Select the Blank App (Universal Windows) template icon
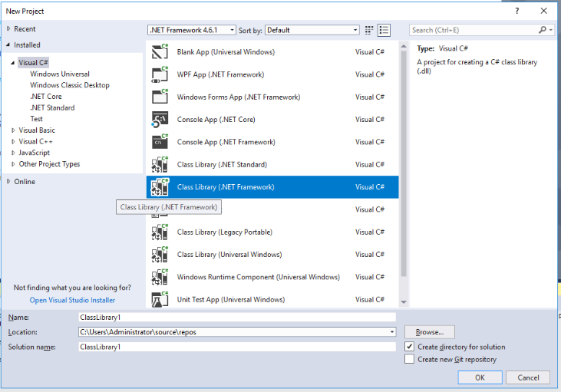Image resolution: width=561 pixels, height=392 pixels. 160,52
